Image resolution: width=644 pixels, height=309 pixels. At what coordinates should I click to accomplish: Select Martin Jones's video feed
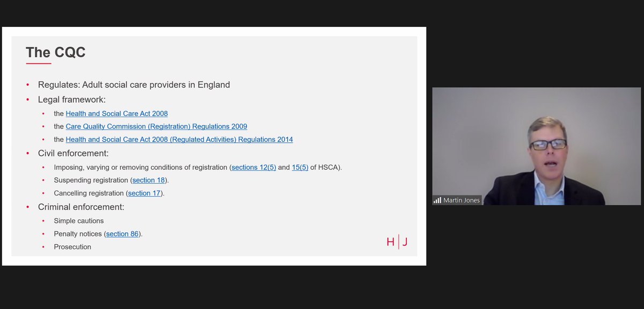point(537,146)
